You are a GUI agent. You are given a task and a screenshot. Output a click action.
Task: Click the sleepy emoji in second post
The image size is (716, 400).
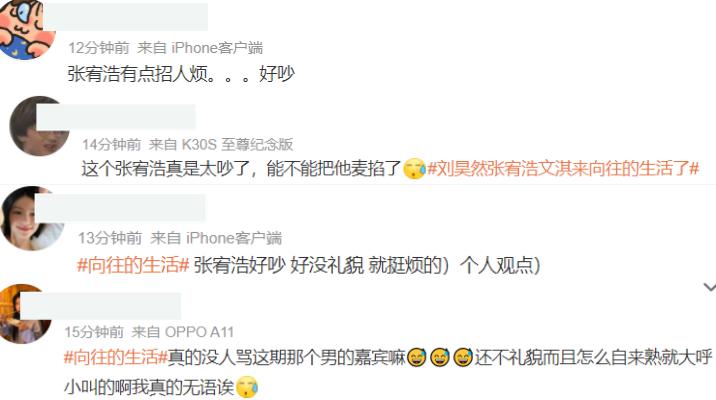415,169
